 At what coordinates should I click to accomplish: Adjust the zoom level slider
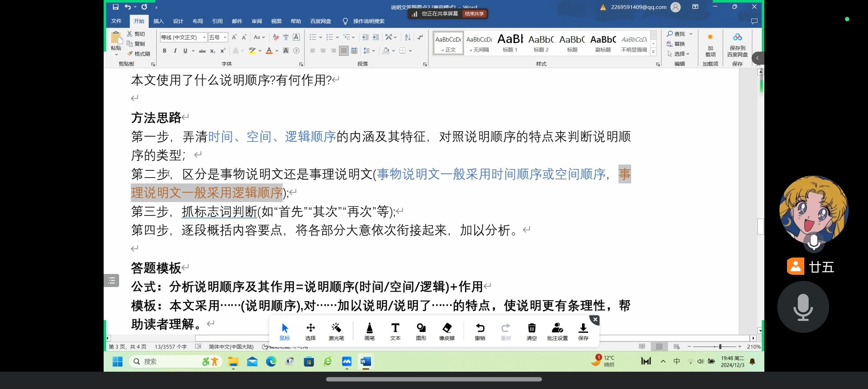720,346
